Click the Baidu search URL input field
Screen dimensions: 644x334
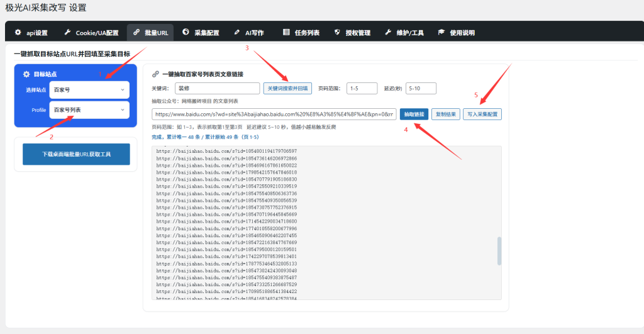pyautogui.click(x=274, y=114)
